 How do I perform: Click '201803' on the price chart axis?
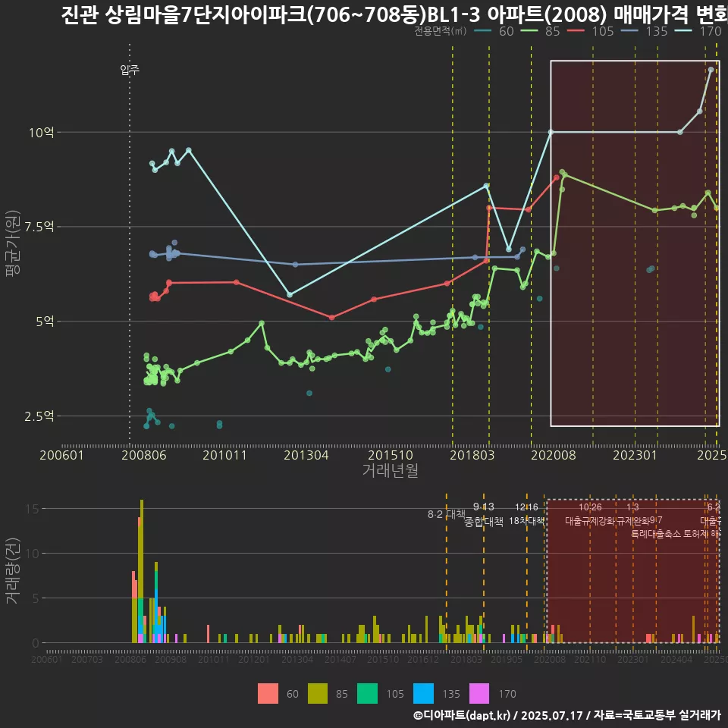click(x=472, y=455)
